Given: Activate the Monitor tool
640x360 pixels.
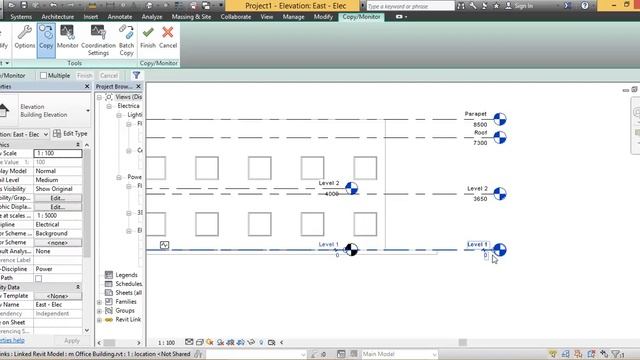Looking at the screenshot, I should (x=67, y=38).
